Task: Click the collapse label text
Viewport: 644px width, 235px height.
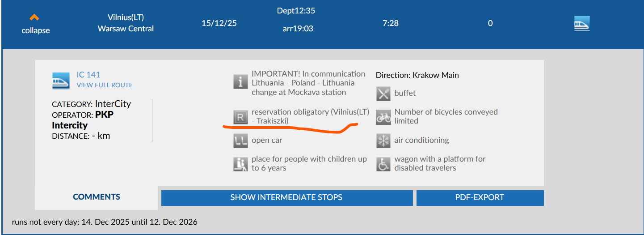Action: click(x=36, y=30)
